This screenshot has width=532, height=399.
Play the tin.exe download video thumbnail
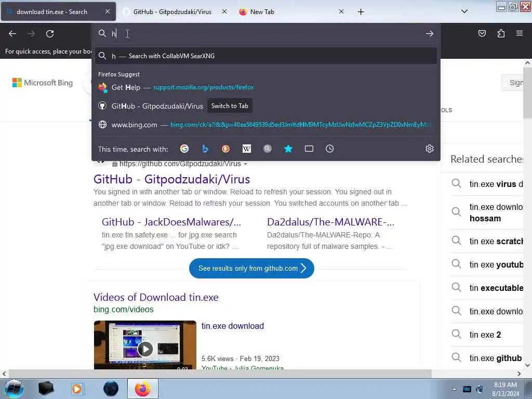145,345
